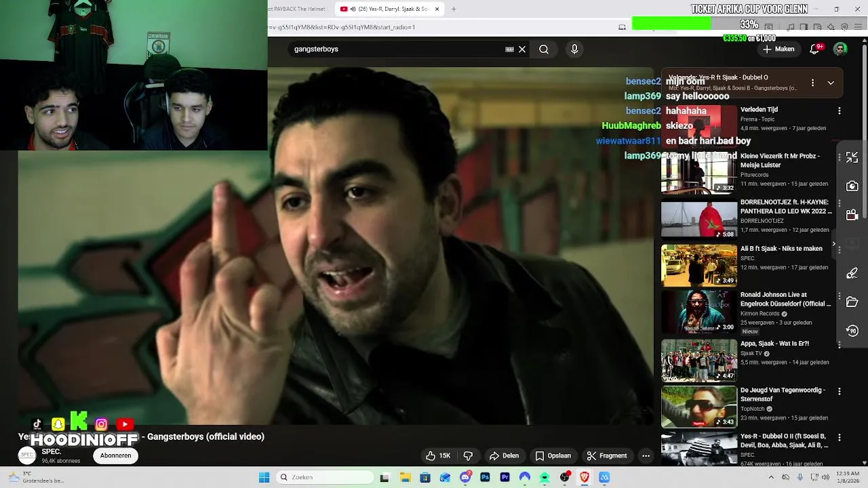Screen dimensions: 868x488
Task: Switch to Brave browser on the taskbar
Action: click(x=585, y=477)
